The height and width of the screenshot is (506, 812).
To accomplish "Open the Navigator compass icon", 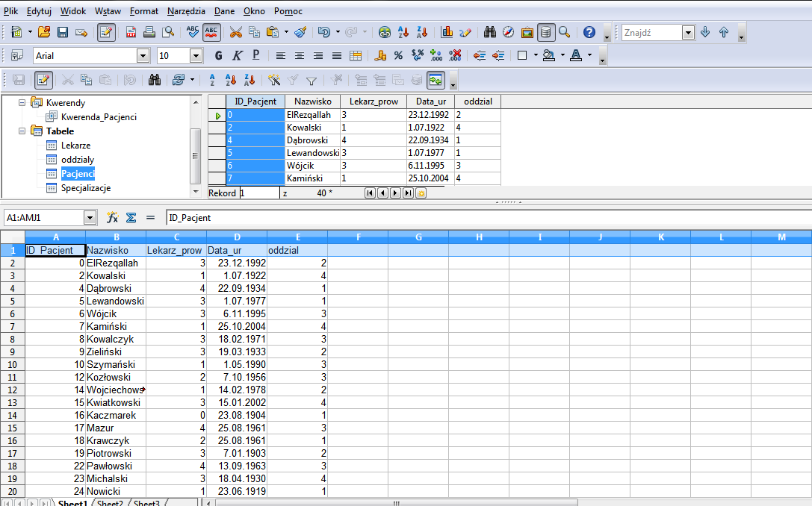I will pyautogui.click(x=509, y=33).
